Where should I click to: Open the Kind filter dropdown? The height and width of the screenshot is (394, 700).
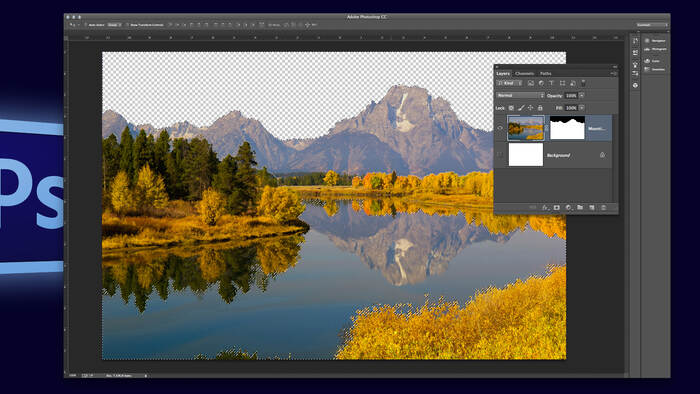pos(510,83)
